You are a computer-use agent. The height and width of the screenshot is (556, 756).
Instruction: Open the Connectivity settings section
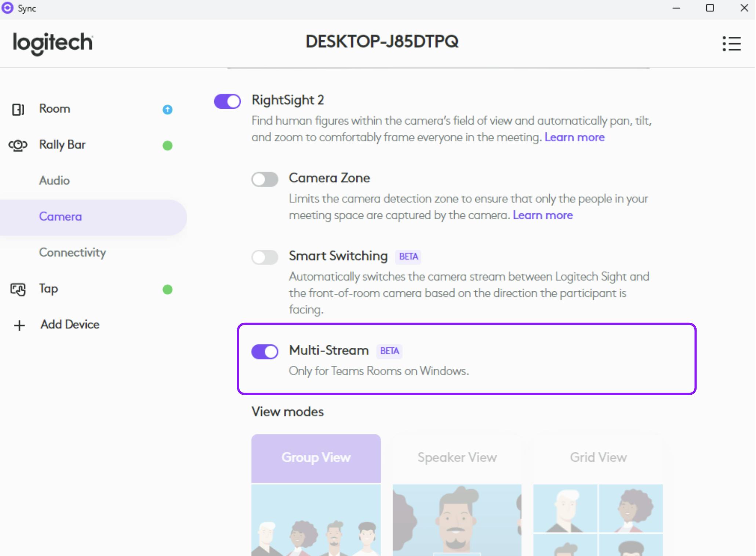pos(73,252)
